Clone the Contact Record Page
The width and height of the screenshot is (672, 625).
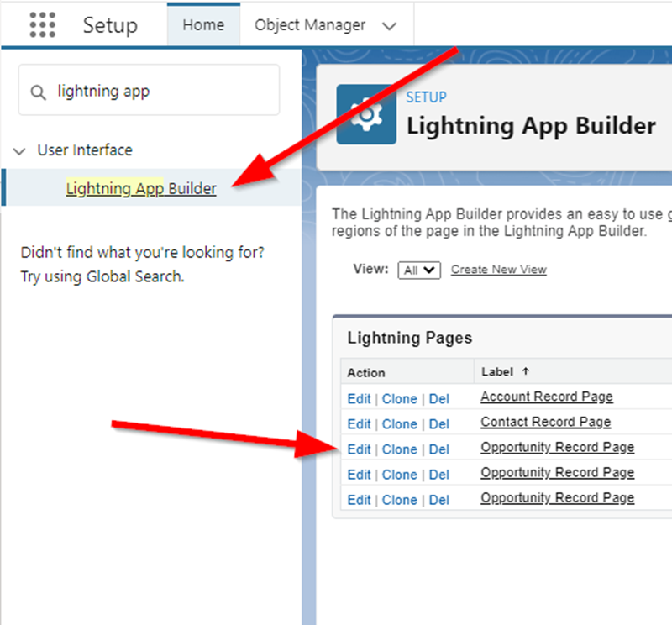tap(400, 424)
